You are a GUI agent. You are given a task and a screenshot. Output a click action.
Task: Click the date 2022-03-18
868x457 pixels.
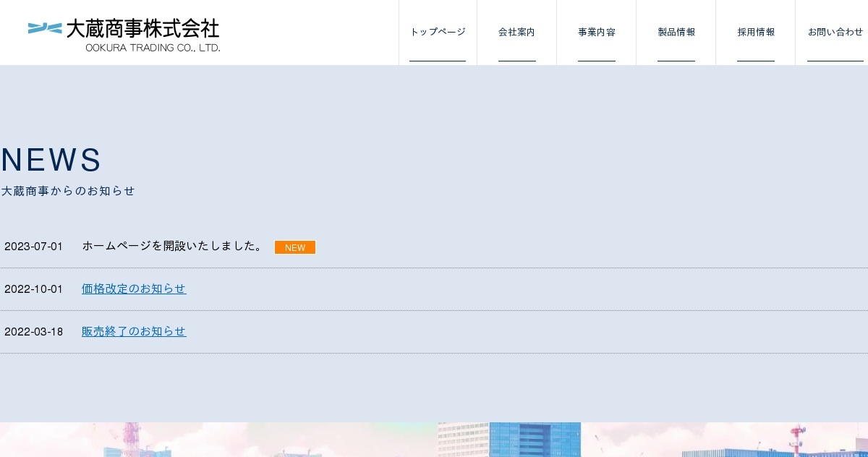point(33,332)
